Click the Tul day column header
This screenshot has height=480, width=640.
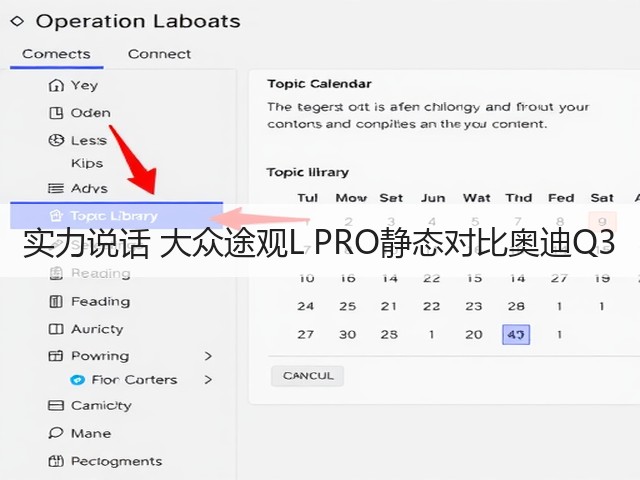coord(307,198)
